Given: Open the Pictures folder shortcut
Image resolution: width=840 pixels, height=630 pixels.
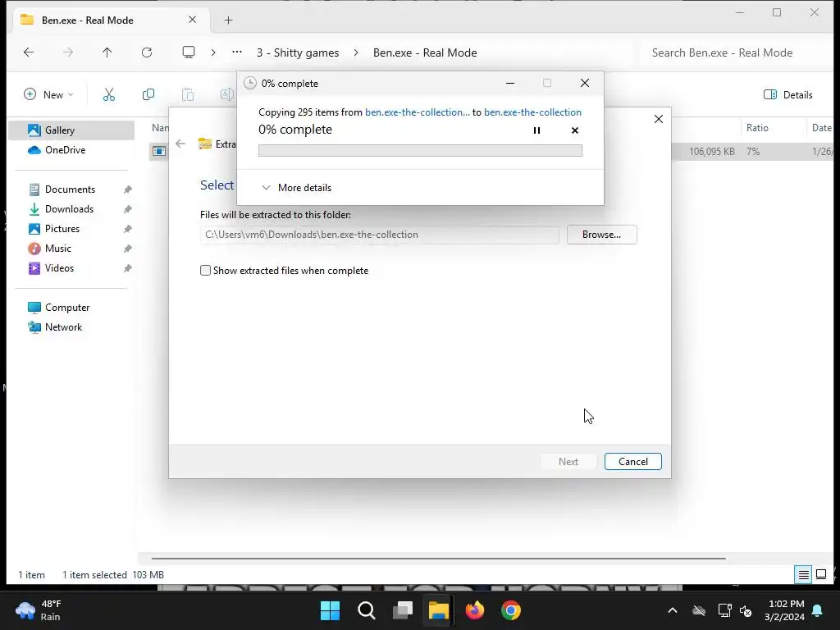Looking at the screenshot, I should click(62, 229).
